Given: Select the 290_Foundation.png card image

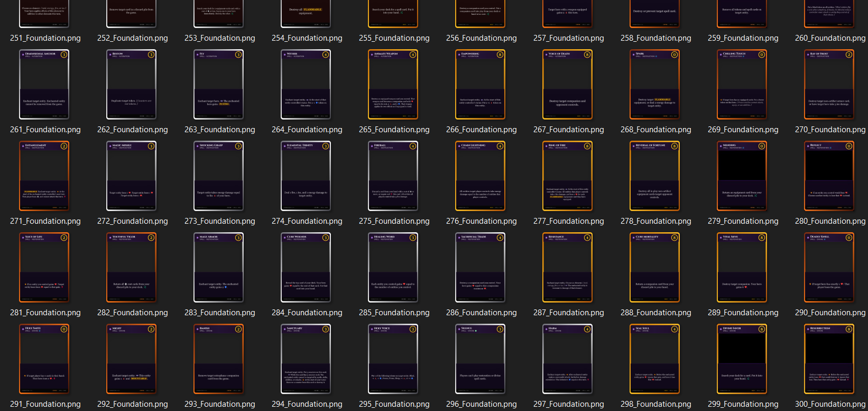Looking at the screenshot, I should point(829,268).
